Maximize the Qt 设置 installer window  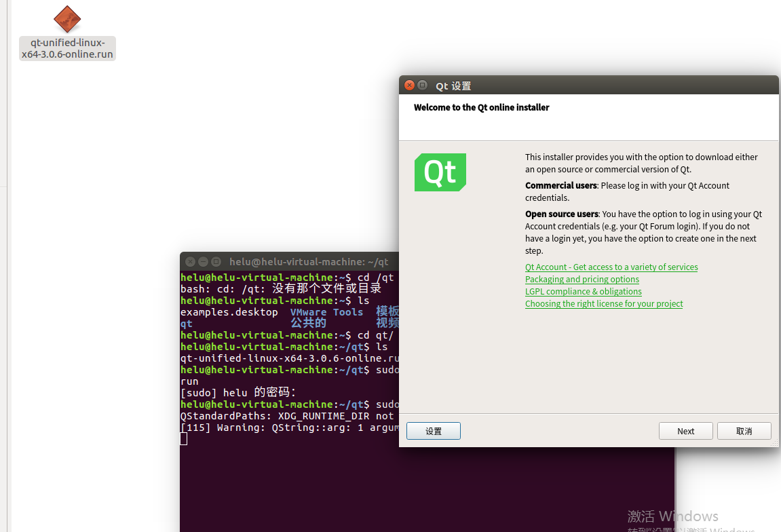(422, 85)
